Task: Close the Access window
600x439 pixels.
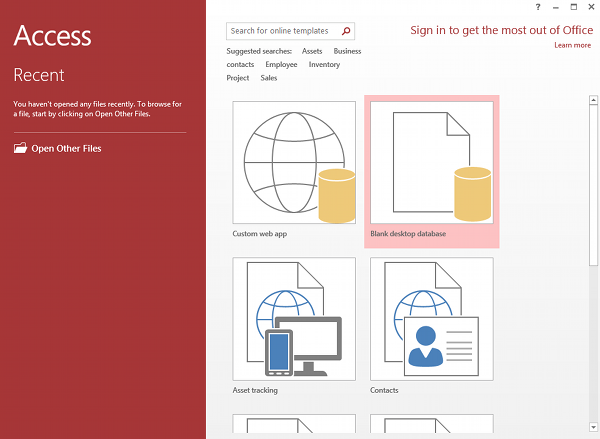Action: [591, 7]
